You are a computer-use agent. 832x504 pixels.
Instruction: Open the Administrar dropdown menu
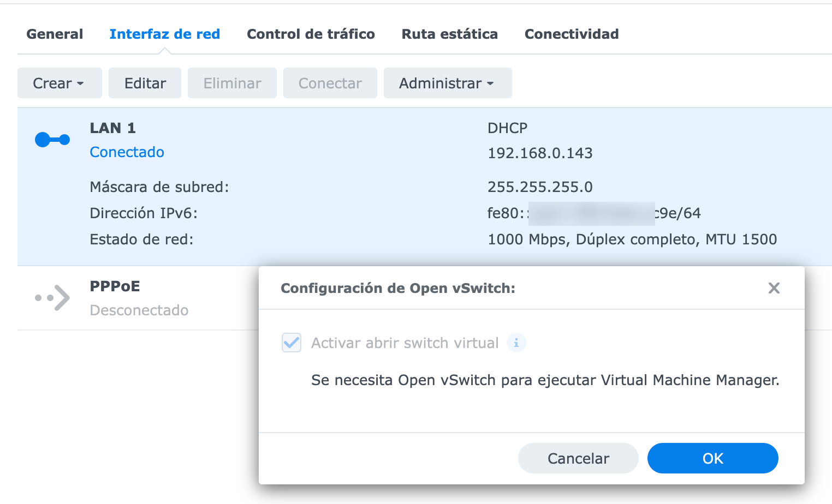(x=447, y=83)
